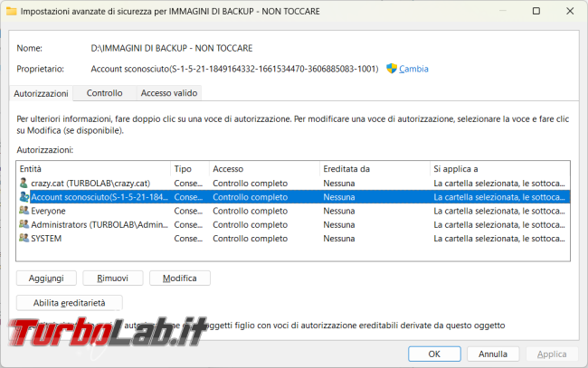This screenshot has height=368, width=588.
Task: Maximize the security settings window
Action: [x=536, y=11]
